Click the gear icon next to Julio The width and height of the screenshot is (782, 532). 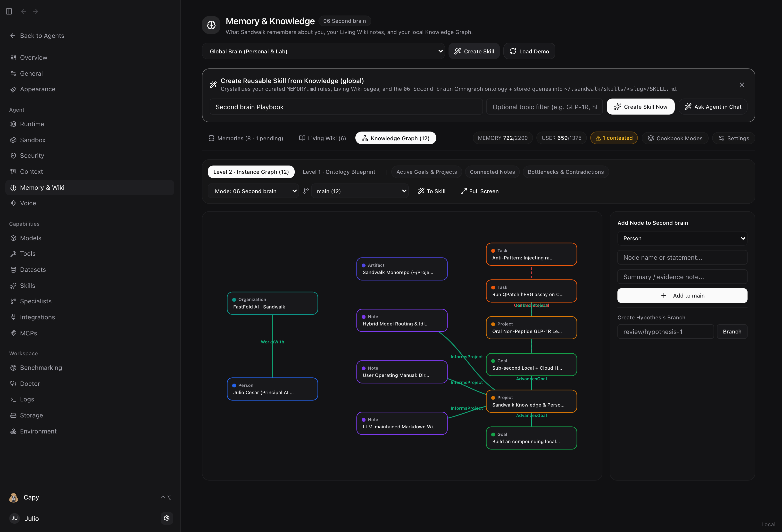167,518
